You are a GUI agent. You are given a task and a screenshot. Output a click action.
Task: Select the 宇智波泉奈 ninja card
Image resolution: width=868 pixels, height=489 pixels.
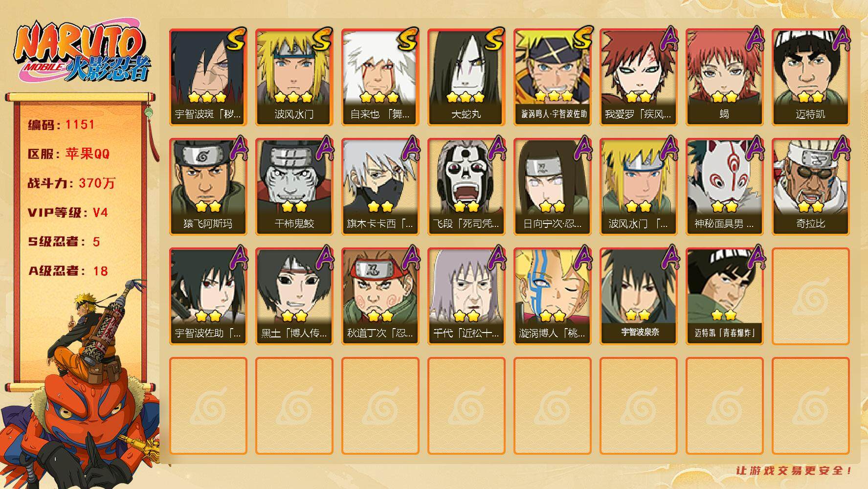pos(638,296)
